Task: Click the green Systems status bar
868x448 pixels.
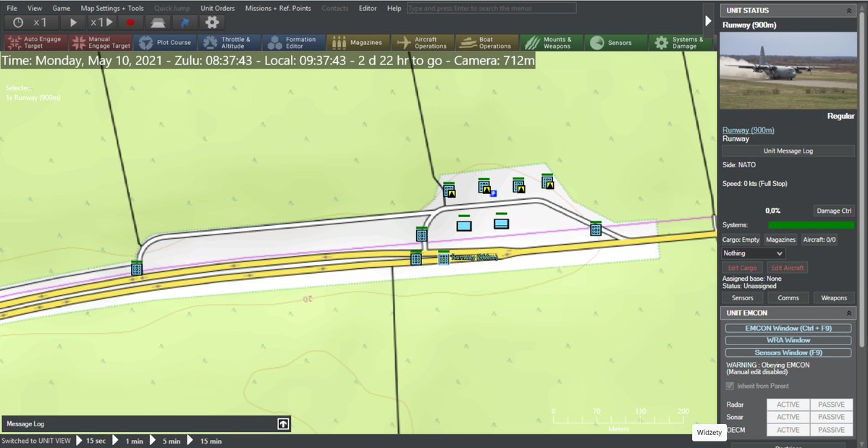Action: [811, 225]
